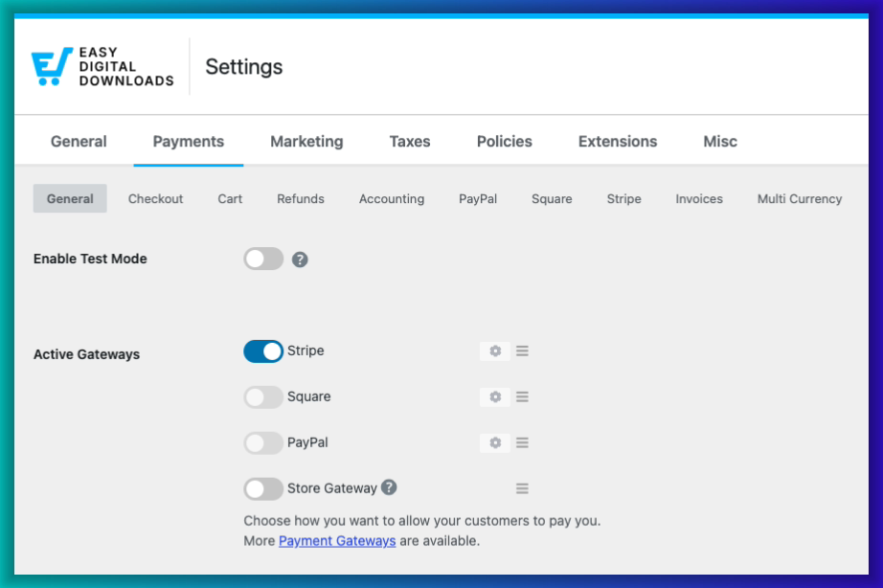Click the Settings page heading
The width and height of the screenshot is (883, 588).
point(244,66)
